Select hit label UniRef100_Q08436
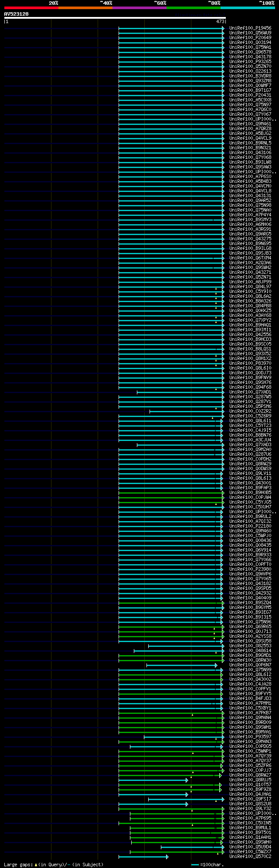The height and width of the screenshot is (868, 279). 250,540
